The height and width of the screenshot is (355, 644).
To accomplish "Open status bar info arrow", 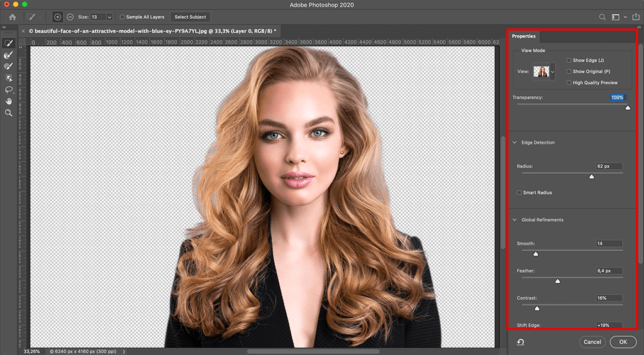I will [124, 352].
